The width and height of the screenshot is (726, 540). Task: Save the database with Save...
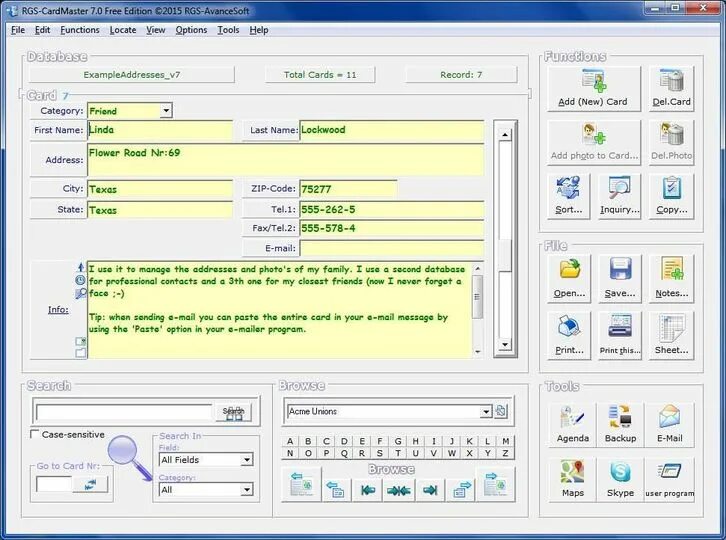click(x=620, y=279)
